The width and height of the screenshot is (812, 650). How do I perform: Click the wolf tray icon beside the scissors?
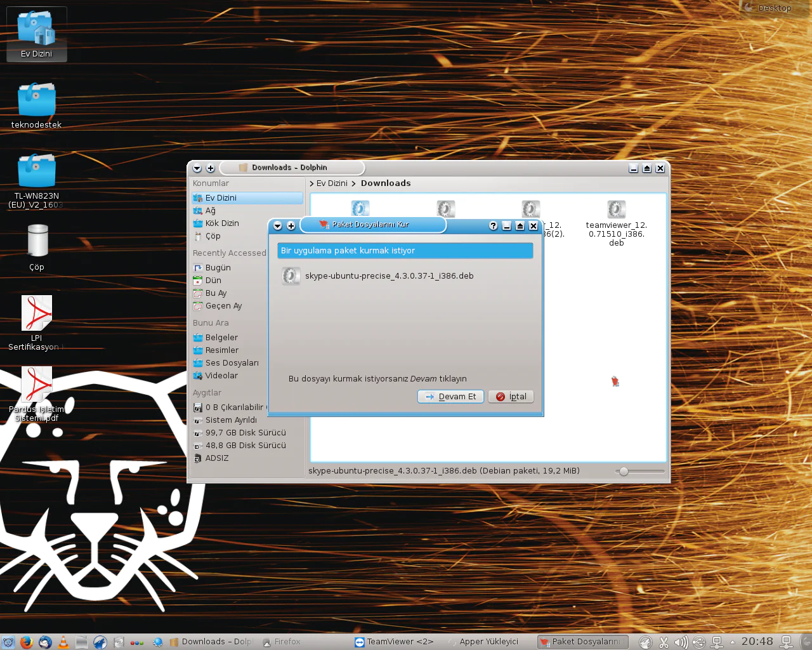pyautogui.click(x=645, y=642)
